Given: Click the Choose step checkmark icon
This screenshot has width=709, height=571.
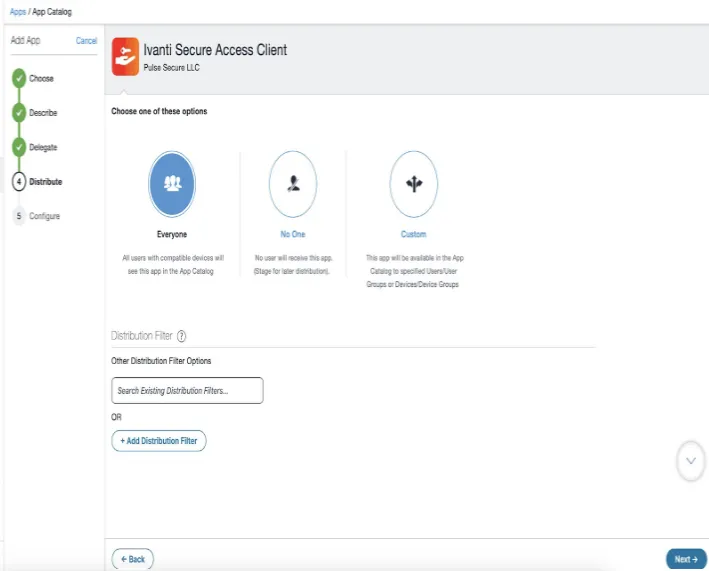Looking at the screenshot, I should pos(19,78).
